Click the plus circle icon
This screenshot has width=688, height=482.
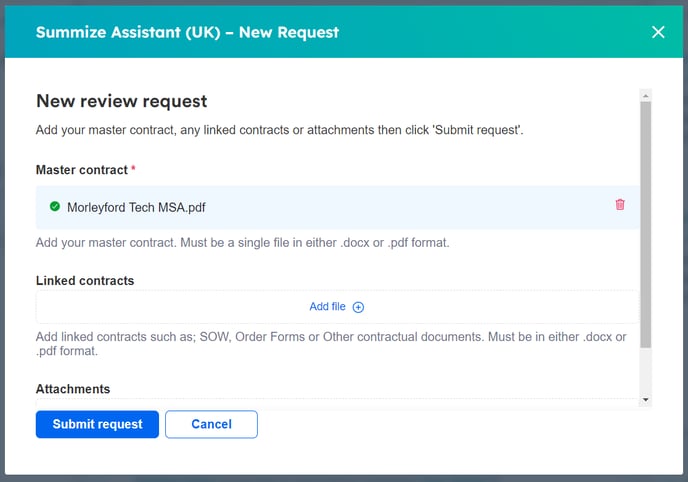[358, 307]
